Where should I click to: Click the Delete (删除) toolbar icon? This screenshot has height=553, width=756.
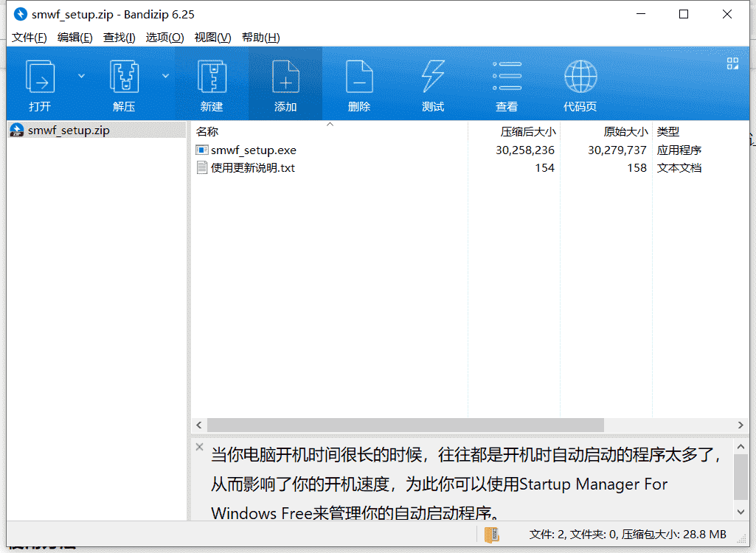[x=359, y=76]
